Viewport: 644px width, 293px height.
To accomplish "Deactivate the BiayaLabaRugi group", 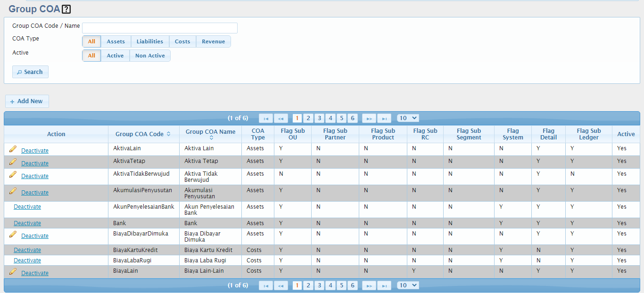I will coord(27,260).
